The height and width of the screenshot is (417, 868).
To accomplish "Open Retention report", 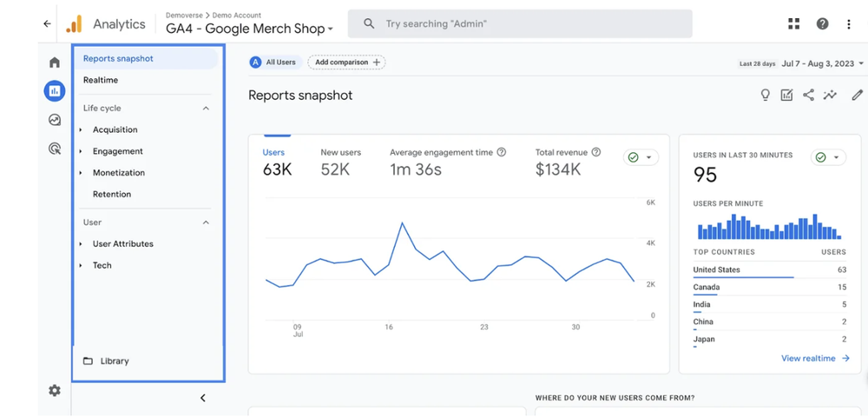I will [112, 195].
